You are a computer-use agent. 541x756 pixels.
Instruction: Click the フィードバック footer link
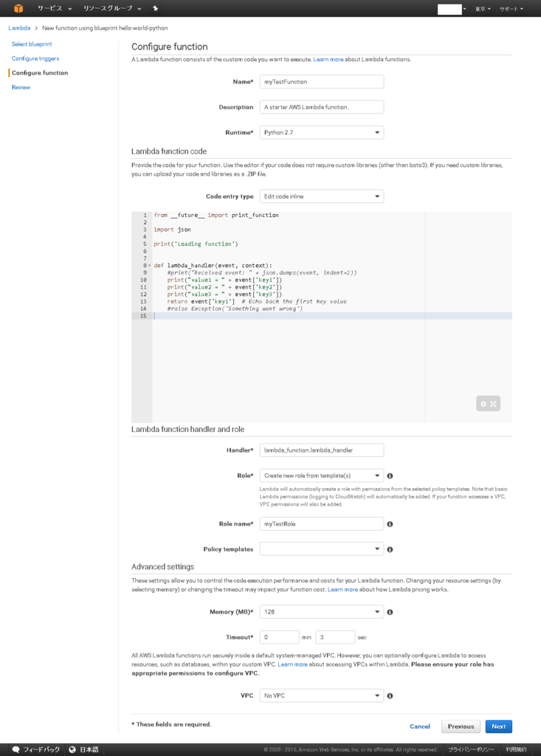[x=41, y=750]
